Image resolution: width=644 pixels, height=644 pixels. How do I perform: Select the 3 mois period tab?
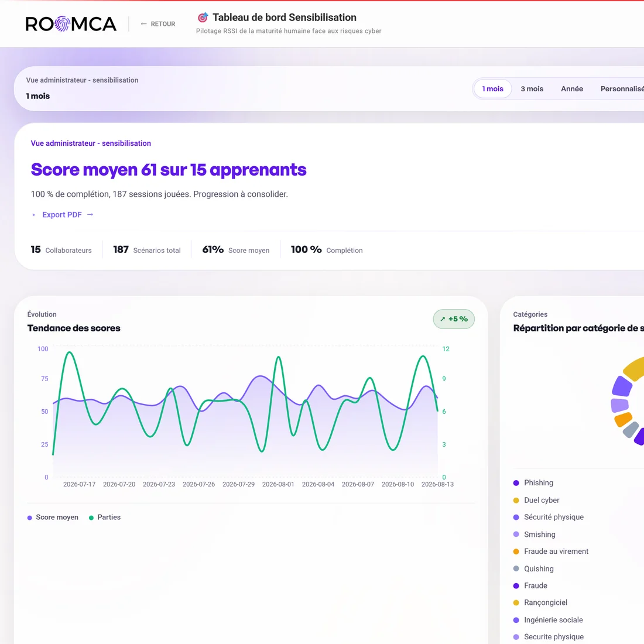532,89
